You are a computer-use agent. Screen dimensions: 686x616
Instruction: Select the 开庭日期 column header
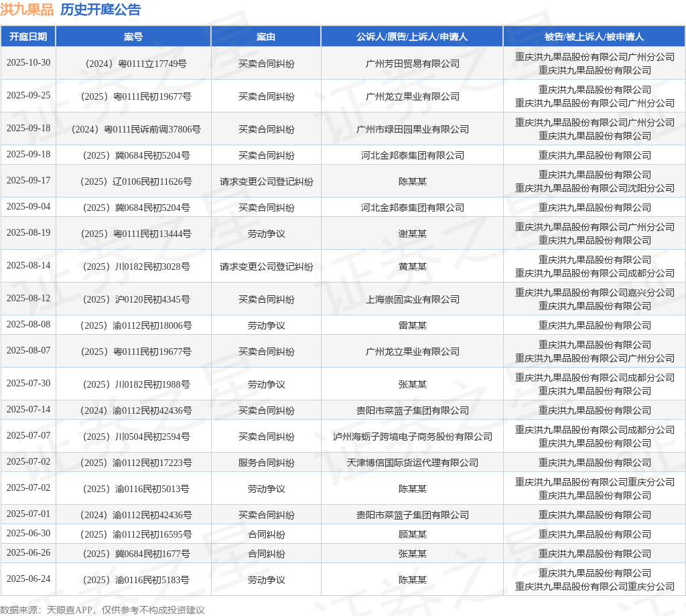[x=28, y=37]
